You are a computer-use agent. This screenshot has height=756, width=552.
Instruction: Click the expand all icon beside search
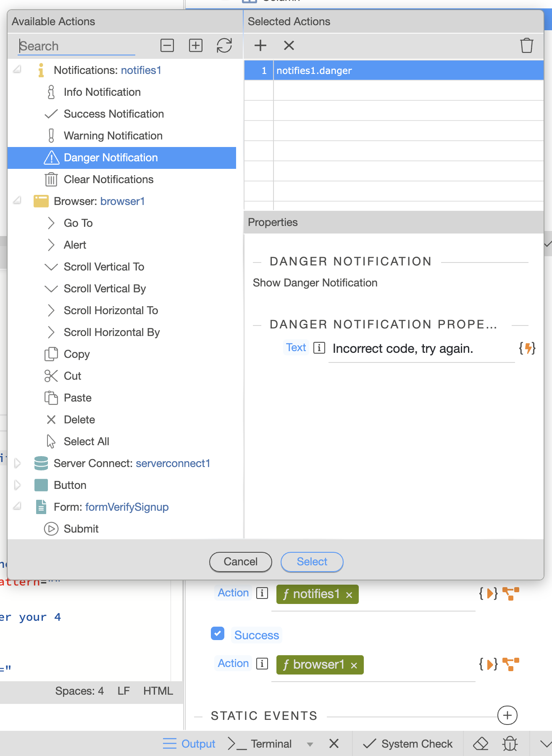[196, 45]
